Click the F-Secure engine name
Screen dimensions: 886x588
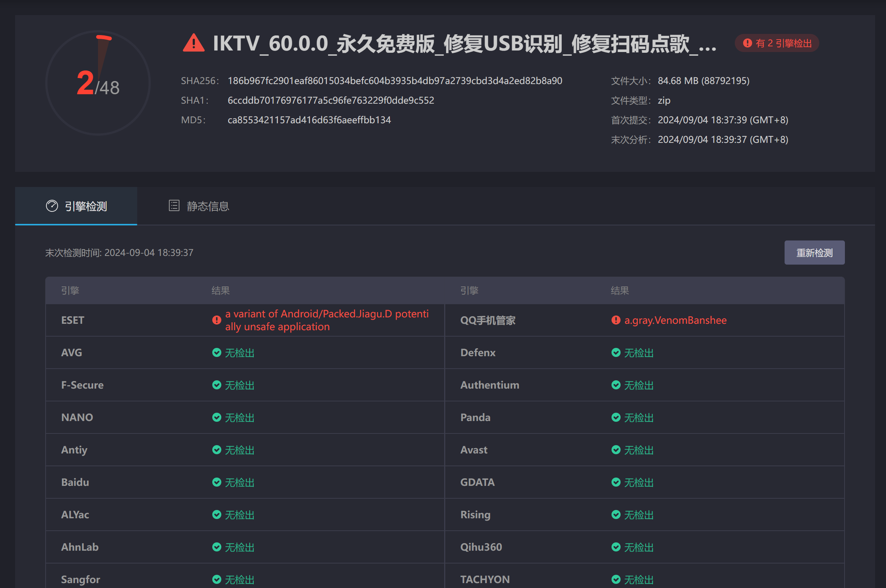82,385
